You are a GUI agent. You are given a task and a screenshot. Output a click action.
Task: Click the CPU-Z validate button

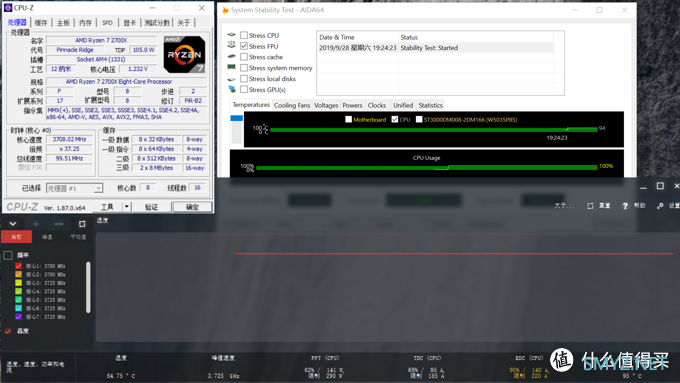[151, 207]
